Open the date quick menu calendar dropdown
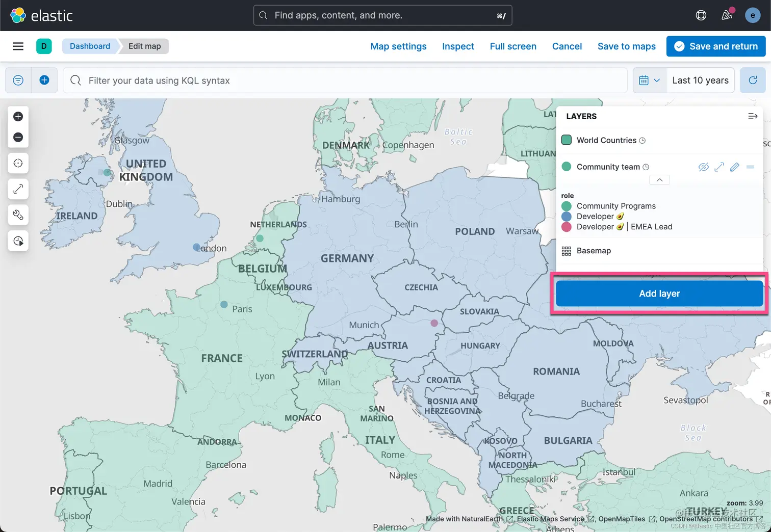The image size is (771, 532). tap(650, 81)
